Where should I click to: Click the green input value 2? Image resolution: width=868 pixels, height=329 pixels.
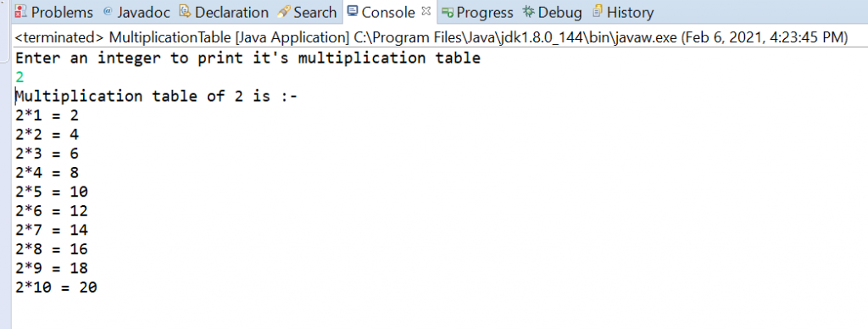(x=19, y=77)
